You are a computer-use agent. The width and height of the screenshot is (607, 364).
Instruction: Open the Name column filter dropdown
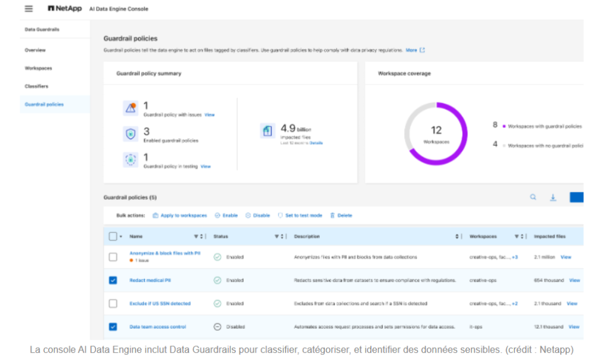click(x=196, y=237)
